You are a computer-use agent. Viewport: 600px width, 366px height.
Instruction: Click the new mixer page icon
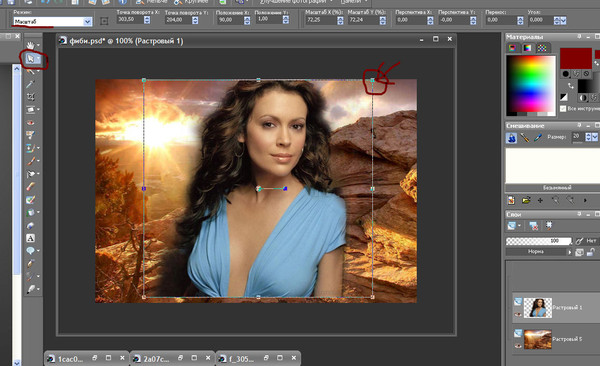(x=511, y=200)
